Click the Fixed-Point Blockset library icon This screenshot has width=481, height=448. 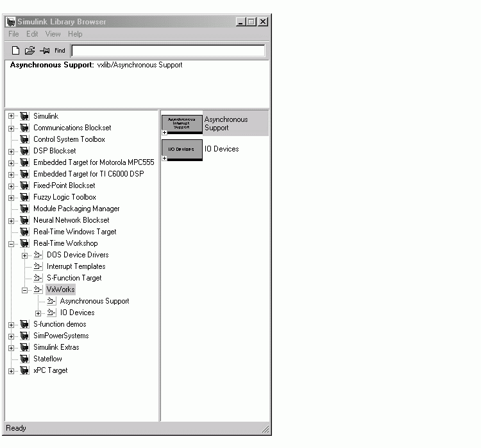pos(24,185)
